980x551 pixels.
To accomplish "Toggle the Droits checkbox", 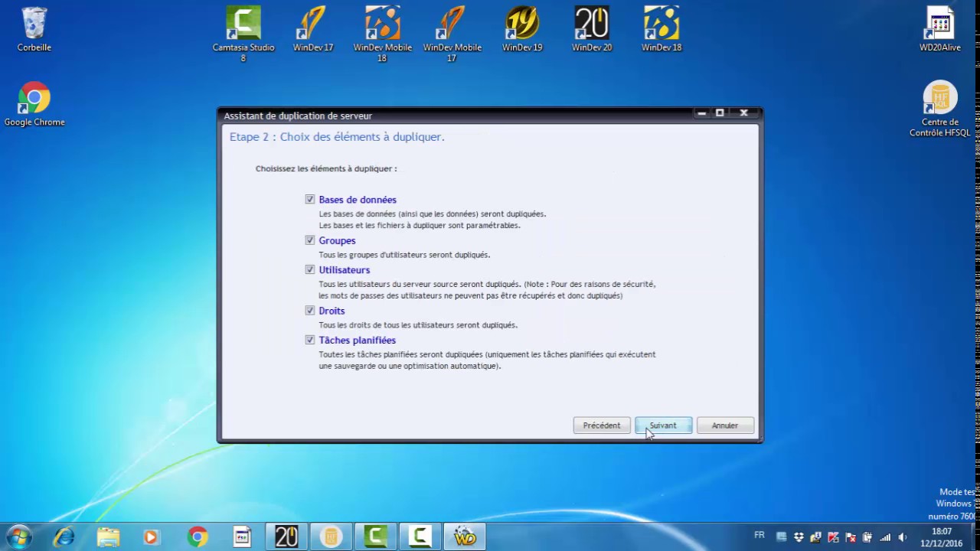I will click(x=310, y=311).
